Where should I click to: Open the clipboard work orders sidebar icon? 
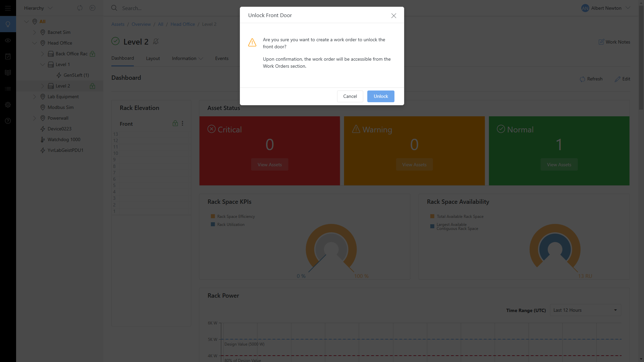8,56
